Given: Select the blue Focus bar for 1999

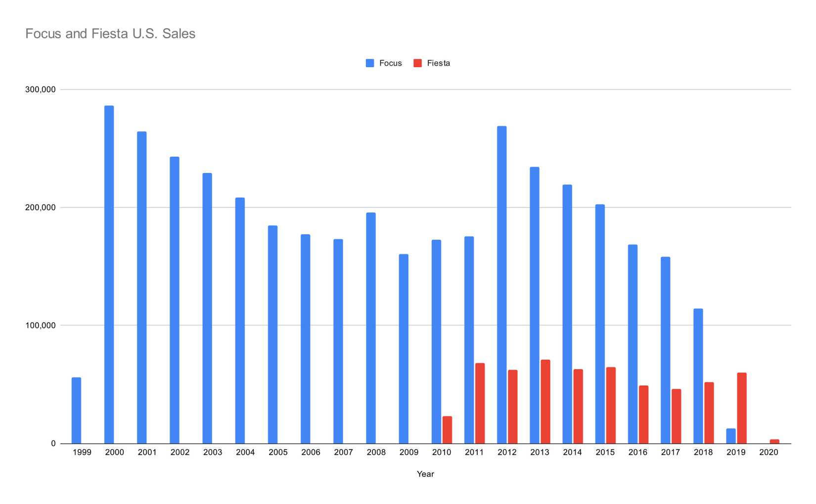Looking at the screenshot, I should (76, 410).
